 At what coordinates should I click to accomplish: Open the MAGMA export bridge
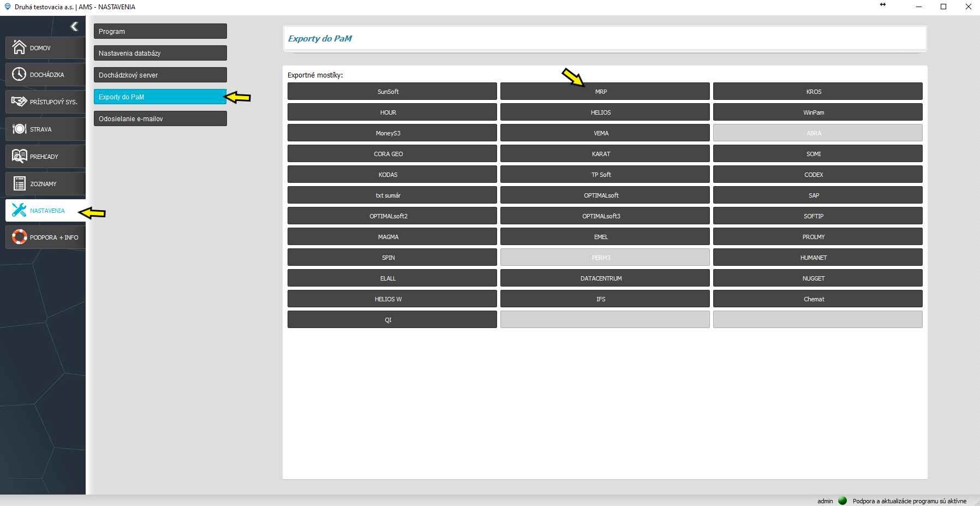pyautogui.click(x=392, y=236)
